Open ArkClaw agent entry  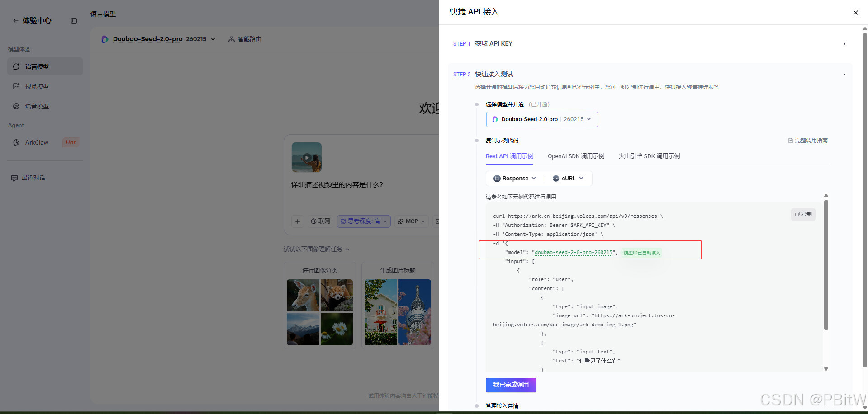(37, 142)
